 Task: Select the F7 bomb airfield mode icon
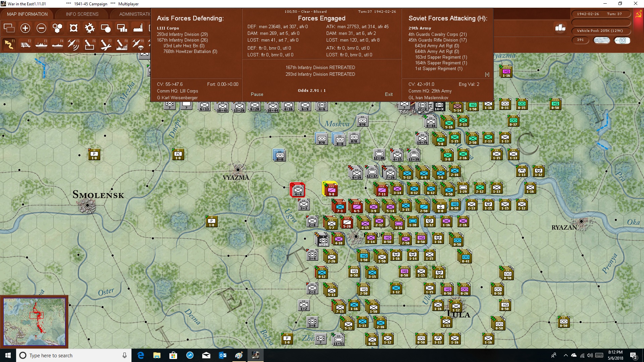pos(106,44)
